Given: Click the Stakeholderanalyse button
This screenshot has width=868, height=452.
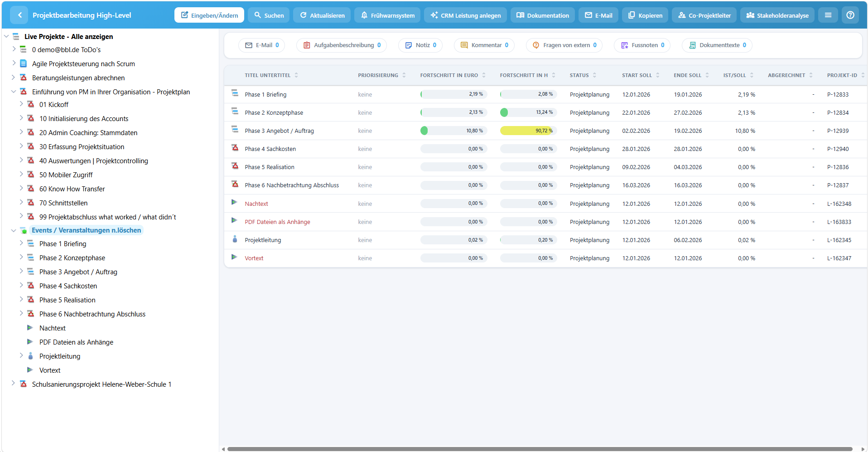Looking at the screenshot, I should [x=777, y=15].
